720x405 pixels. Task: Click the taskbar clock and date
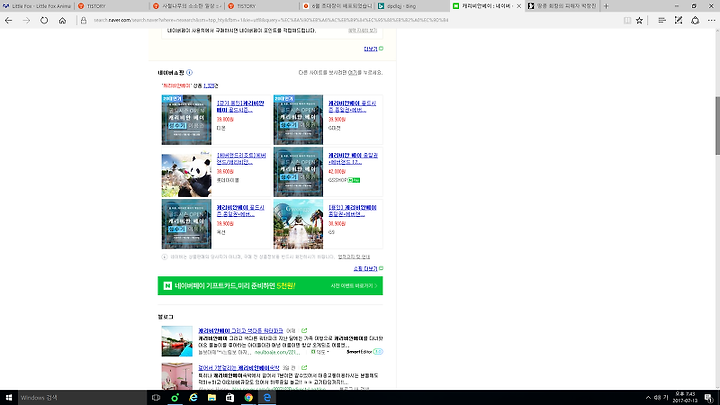pos(685,398)
